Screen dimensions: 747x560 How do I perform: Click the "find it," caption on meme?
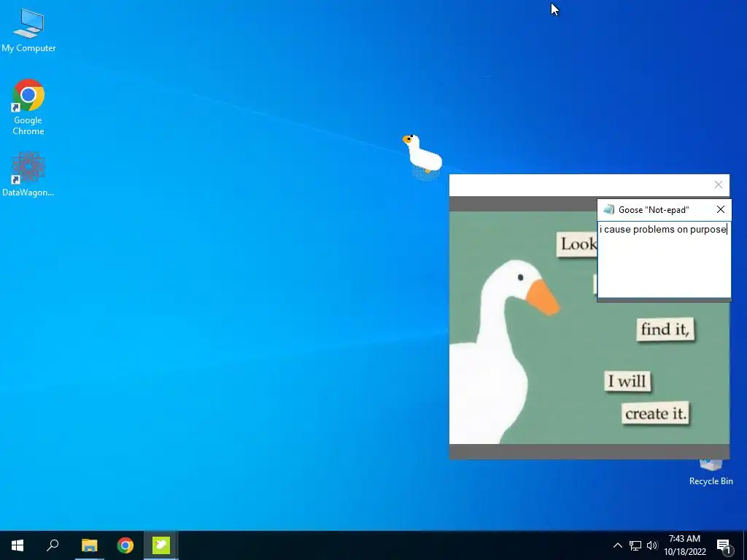[665, 329]
